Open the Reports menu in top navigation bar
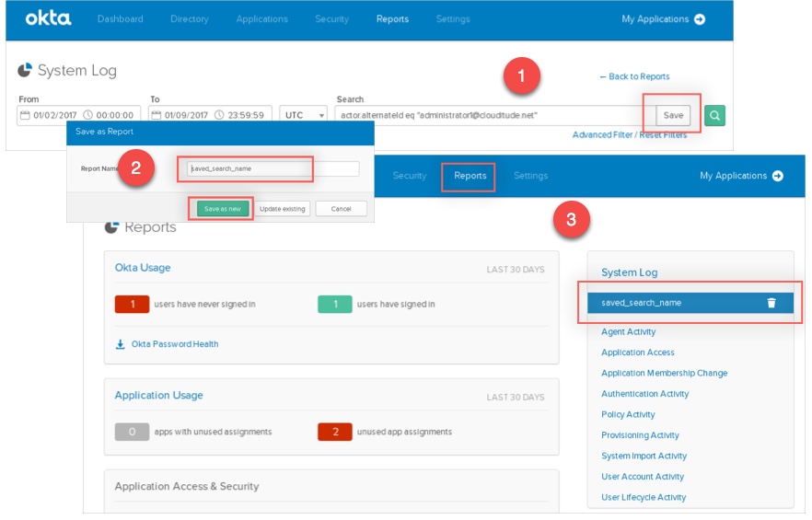This screenshot has width=812, height=520. tap(392, 19)
